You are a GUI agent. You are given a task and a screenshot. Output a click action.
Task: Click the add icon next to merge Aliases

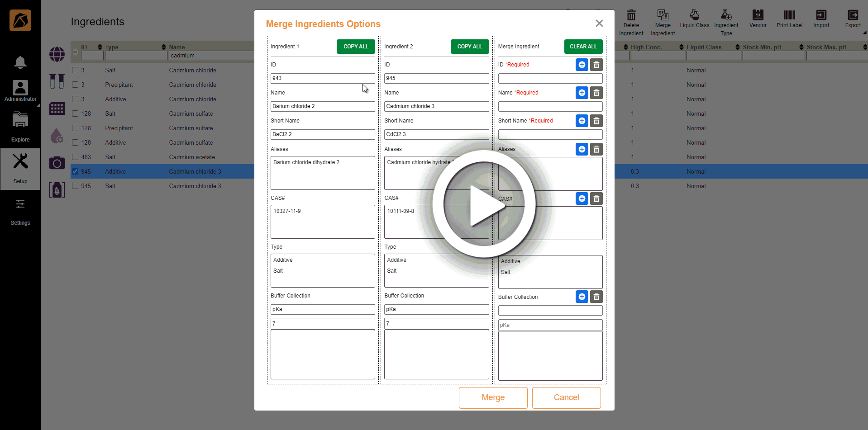(582, 149)
